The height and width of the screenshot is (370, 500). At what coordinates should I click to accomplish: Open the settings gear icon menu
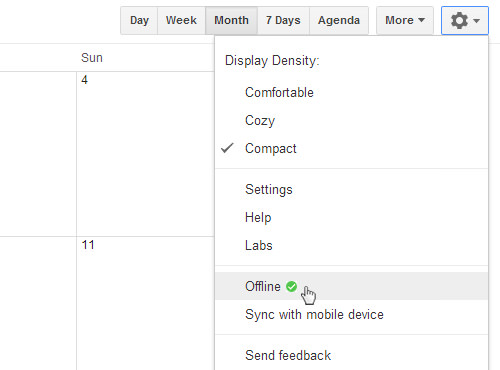(x=465, y=20)
